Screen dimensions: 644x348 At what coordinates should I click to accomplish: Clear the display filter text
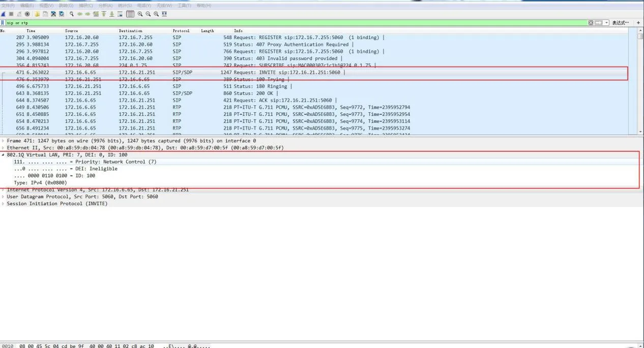(x=591, y=22)
